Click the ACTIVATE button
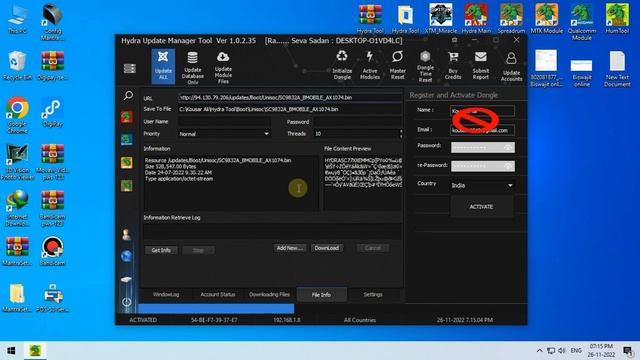Viewport: 640px width, 360px height. [482, 207]
